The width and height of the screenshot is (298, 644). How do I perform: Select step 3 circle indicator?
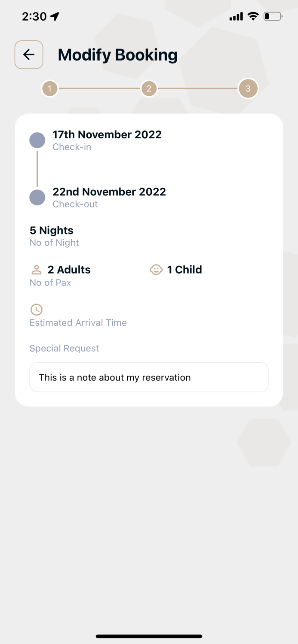[x=248, y=89]
